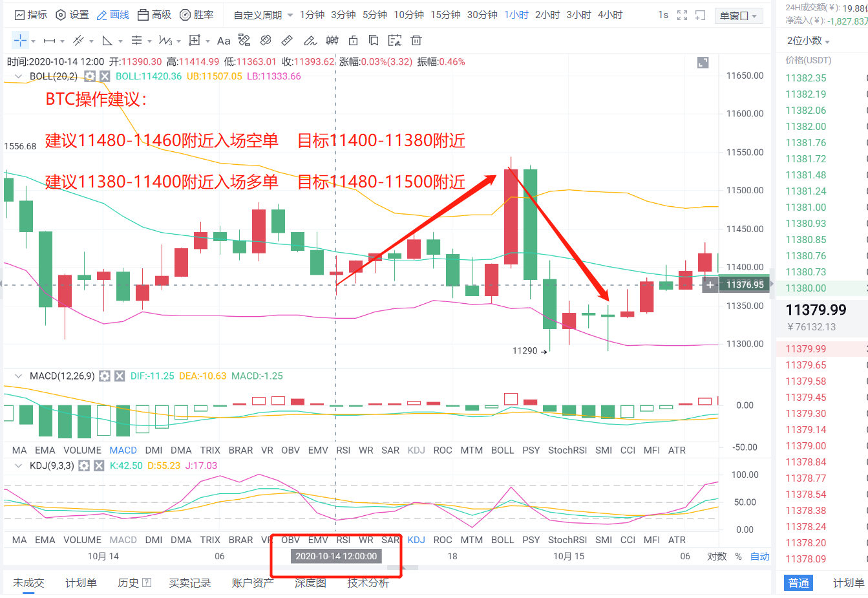Viewport: 868px width, 598px height.
Task: Select the text annotation tool Aa
Action: [224, 40]
